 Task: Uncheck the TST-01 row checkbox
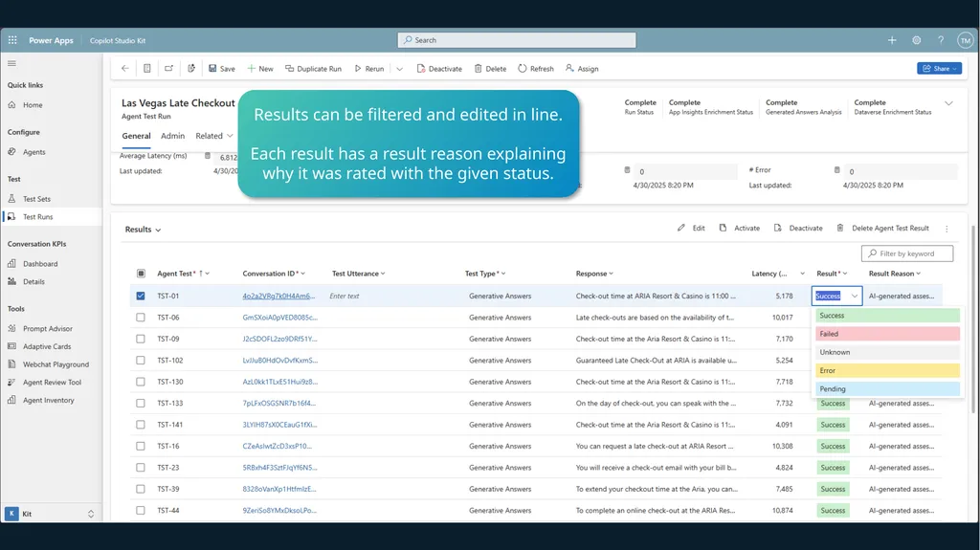tap(141, 297)
